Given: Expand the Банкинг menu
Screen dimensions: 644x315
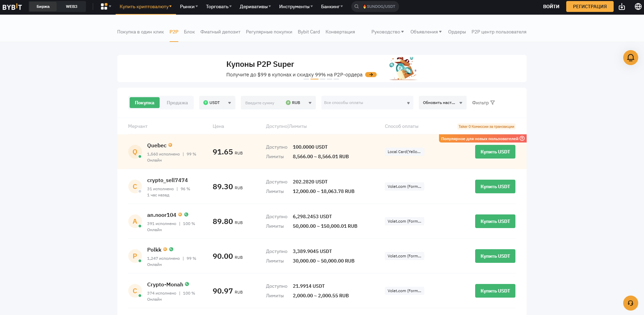Looking at the screenshot, I should 332,6.
